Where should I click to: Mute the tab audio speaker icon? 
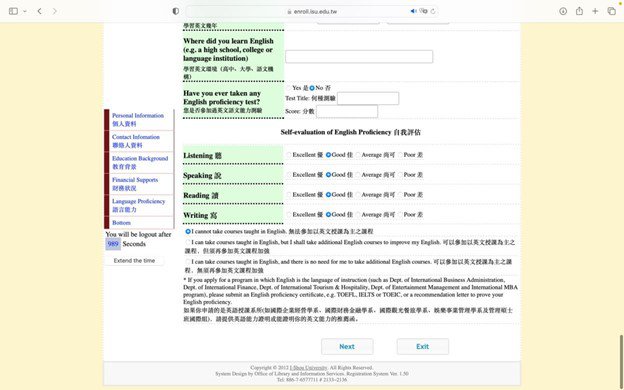pos(413,11)
